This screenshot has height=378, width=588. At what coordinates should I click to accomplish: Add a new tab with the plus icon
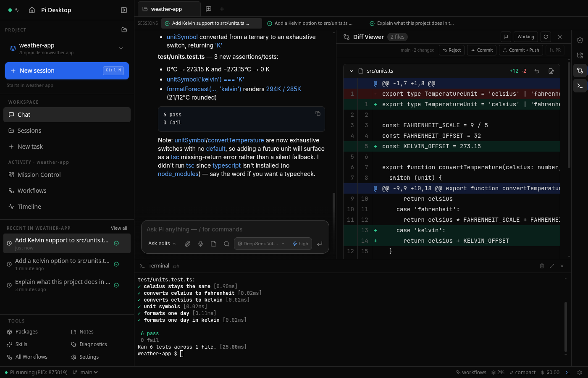tap(222, 9)
